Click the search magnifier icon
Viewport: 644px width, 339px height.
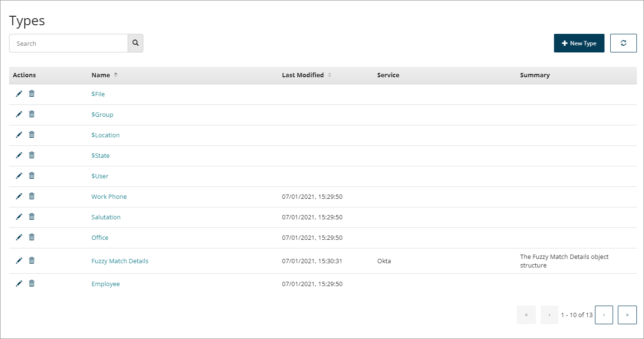(135, 43)
